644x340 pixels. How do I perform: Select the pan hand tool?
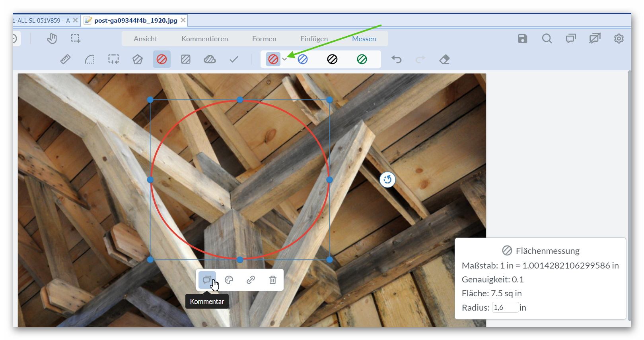52,39
